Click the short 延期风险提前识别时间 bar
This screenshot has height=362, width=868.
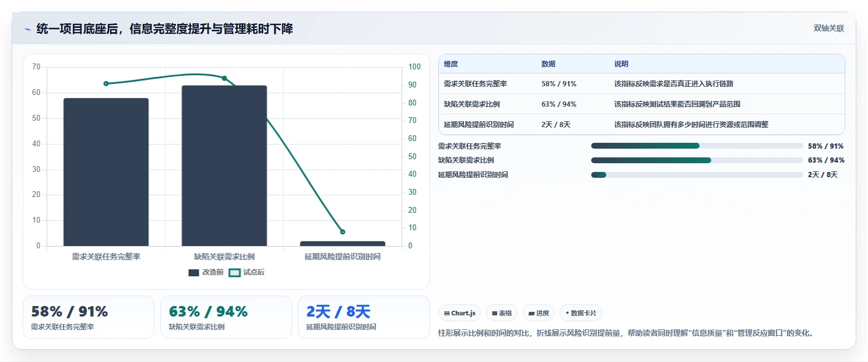click(x=343, y=244)
